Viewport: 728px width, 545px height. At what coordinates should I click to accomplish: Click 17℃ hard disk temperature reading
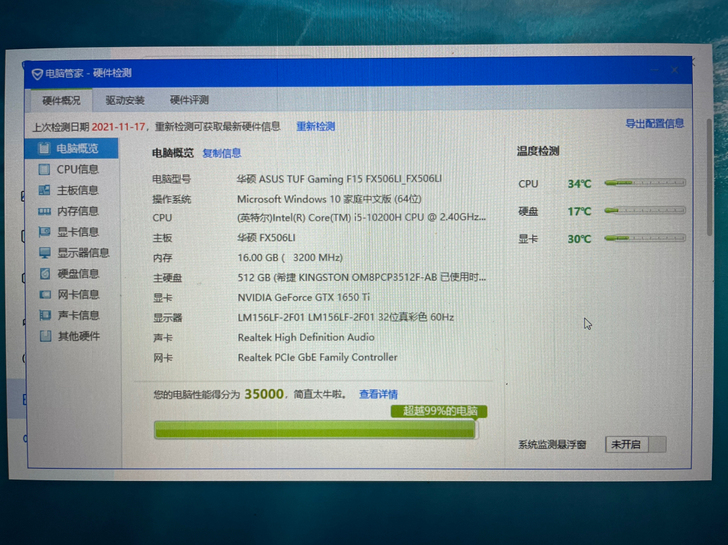coord(579,211)
